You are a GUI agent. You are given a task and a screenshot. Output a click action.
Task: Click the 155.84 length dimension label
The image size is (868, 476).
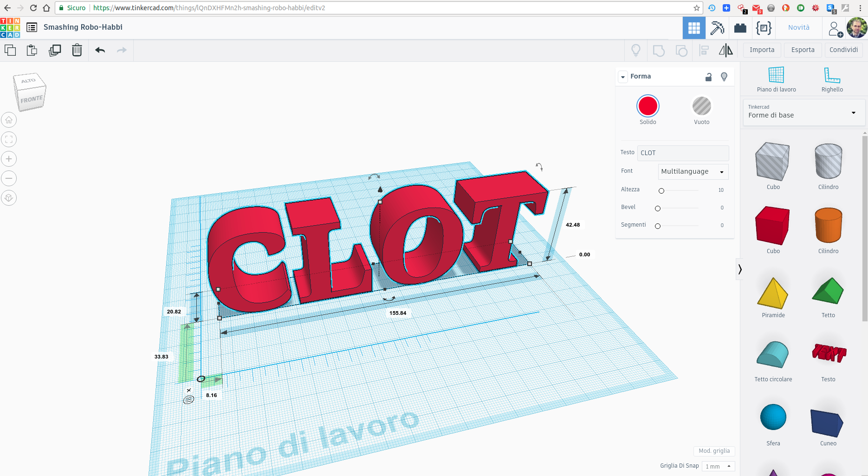(398, 313)
